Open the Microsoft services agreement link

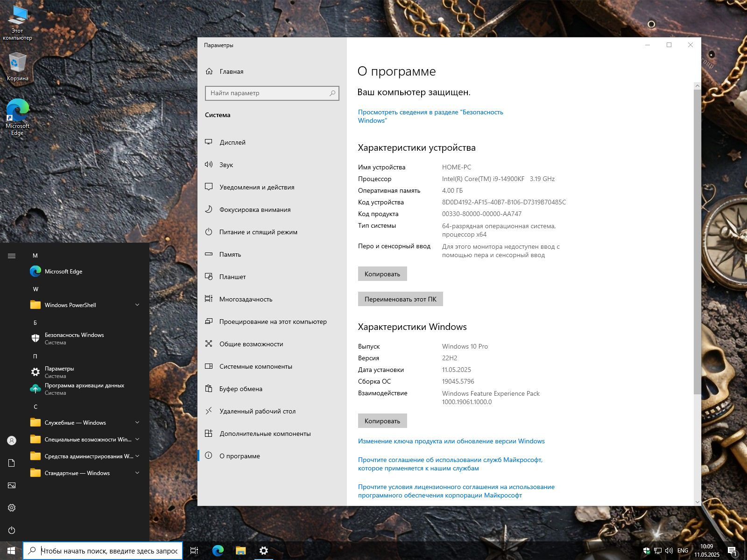point(450,464)
